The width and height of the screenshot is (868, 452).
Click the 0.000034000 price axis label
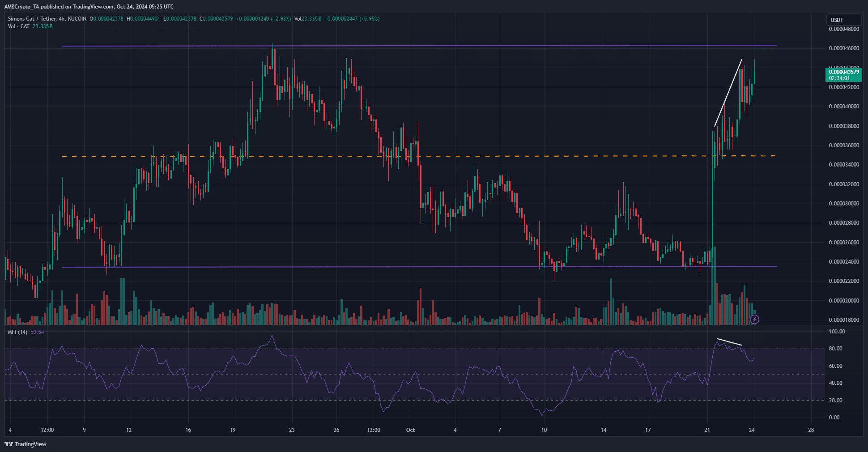pos(844,165)
